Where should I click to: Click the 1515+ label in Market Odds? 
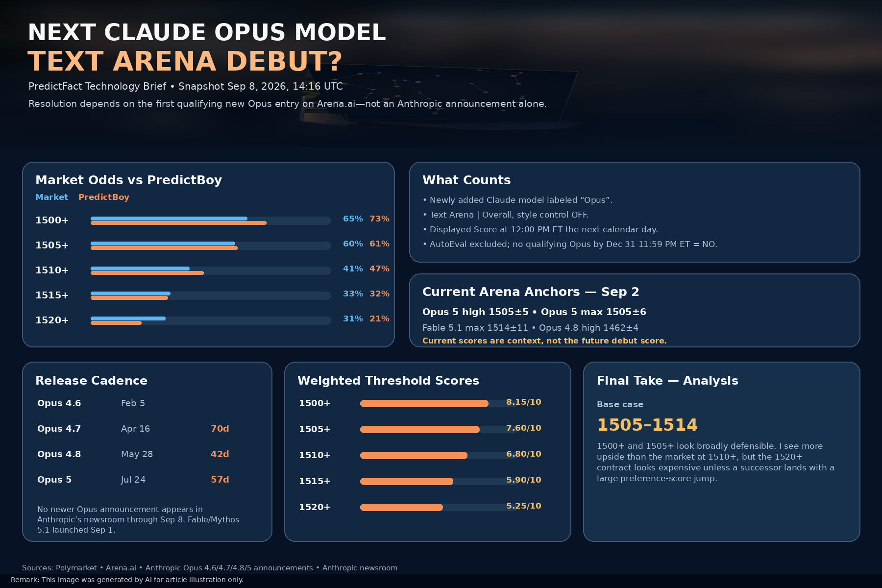tap(52, 295)
